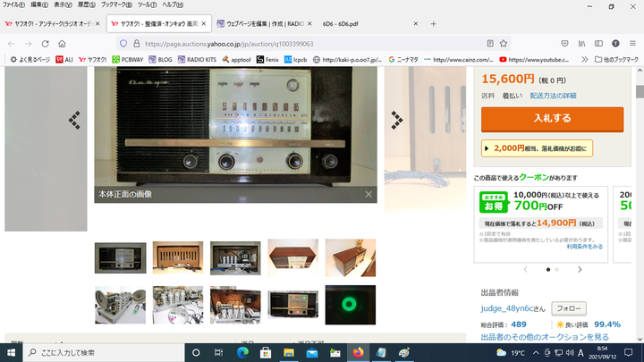The height and width of the screenshot is (362, 644).
Task: Expand the 2,000円 discount info banner
Action: [x=537, y=148]
